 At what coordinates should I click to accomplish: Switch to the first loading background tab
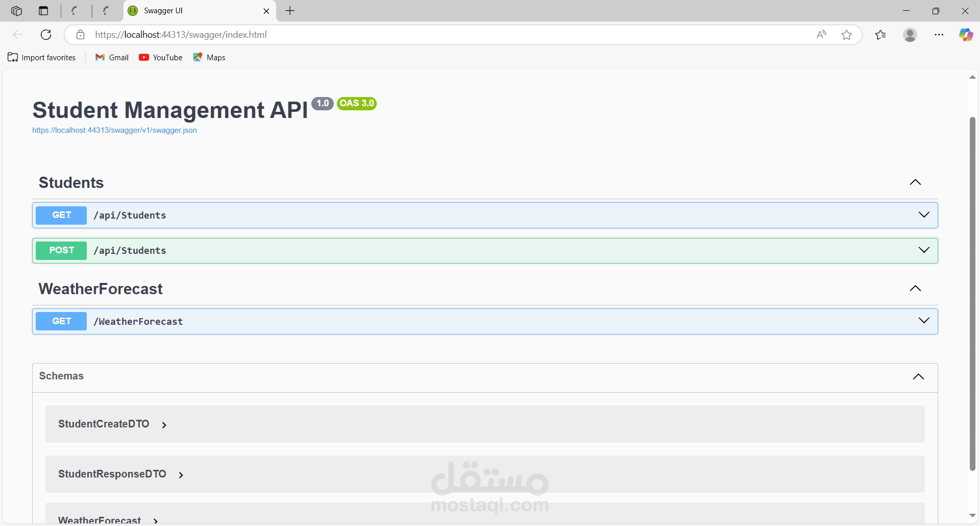75,11
